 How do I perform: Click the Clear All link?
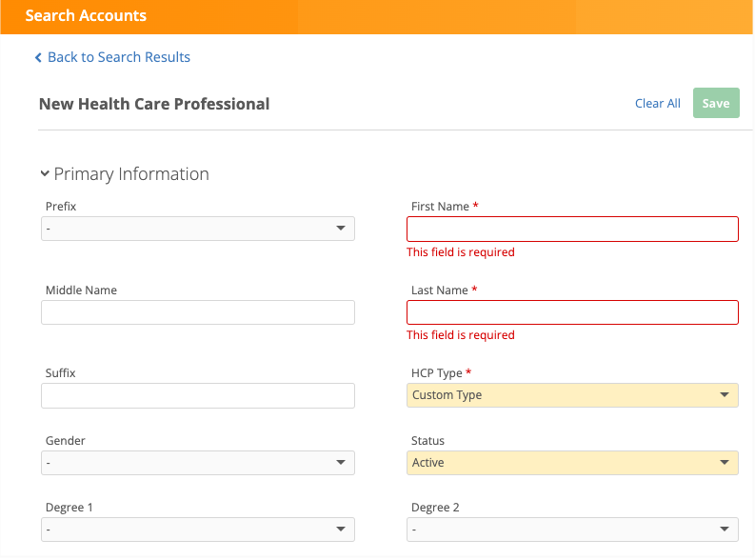657,104
